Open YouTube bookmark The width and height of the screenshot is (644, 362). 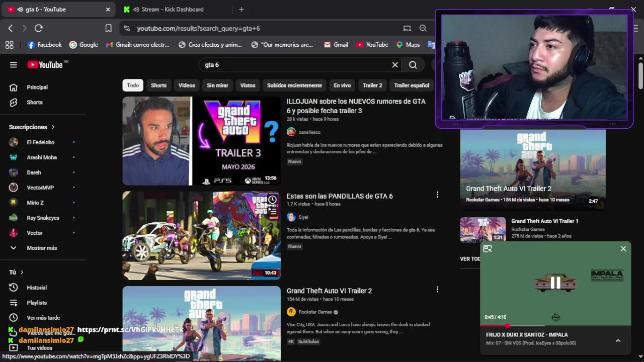[x=372, y=45]
